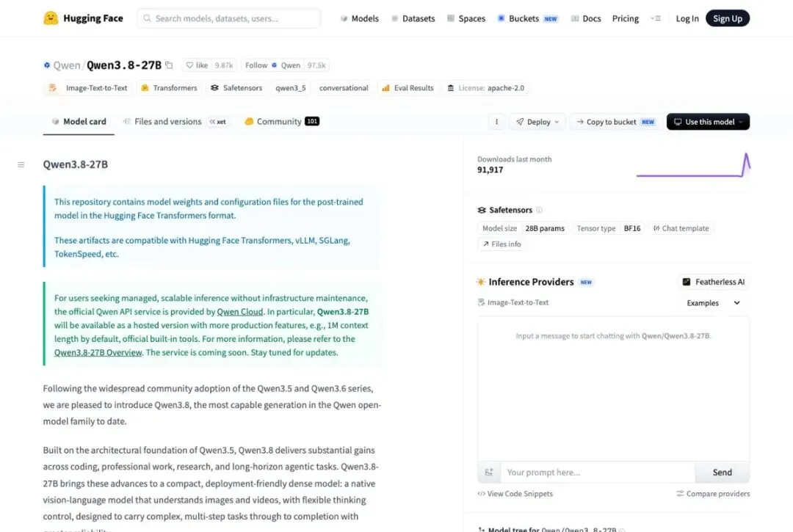The image size is (793, 532).
Task: Click the downloads trend chart
Action: pyautogui.click(x=693, y=165)
